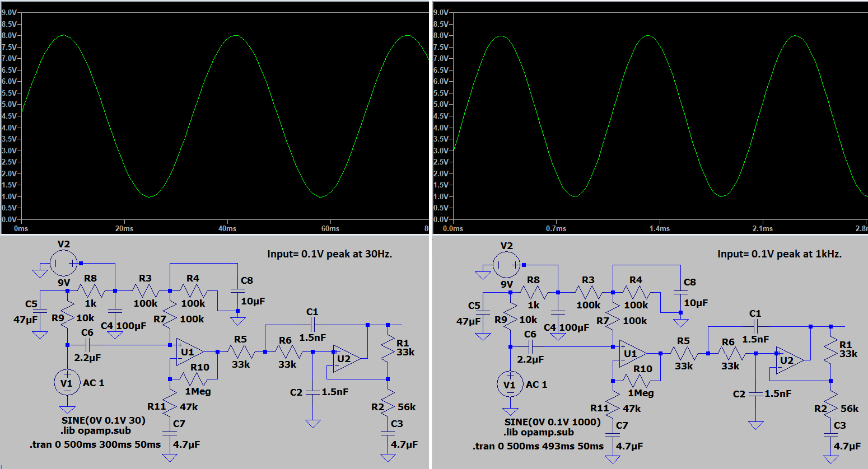Click the "20ms" time axis label

click(x=124, y=228)
